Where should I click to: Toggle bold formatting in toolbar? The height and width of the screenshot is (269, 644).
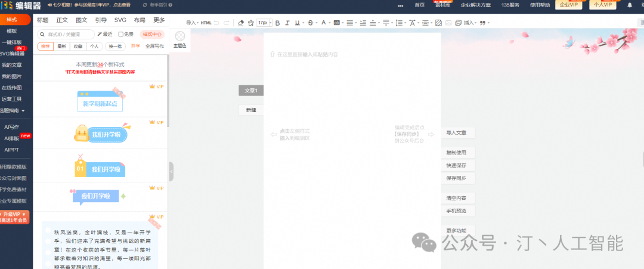click(277, 23)
